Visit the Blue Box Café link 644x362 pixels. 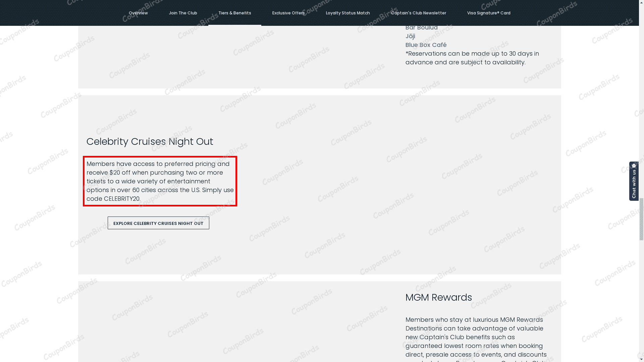coord(426,45)
